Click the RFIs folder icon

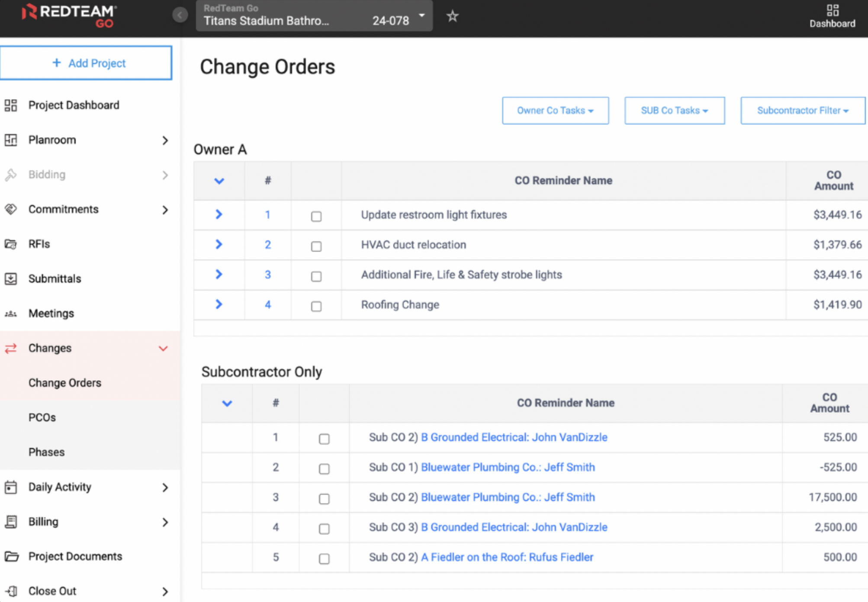[11, 244]
